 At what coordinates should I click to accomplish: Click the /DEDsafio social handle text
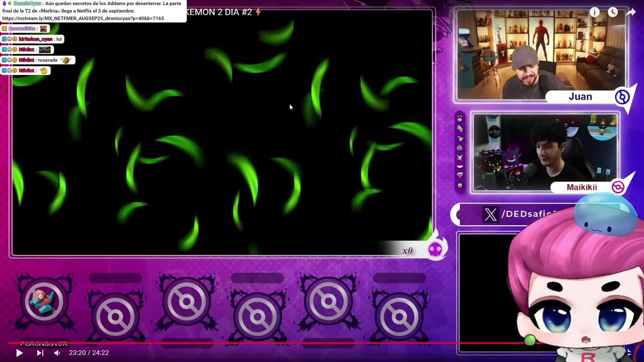pos(529,214)
